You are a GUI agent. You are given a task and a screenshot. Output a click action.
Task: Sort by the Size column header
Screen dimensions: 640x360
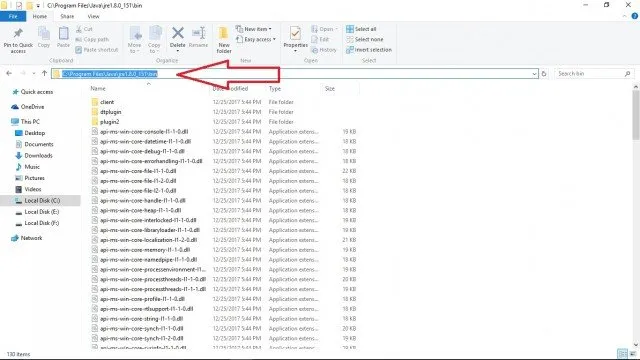click(330, 89)
